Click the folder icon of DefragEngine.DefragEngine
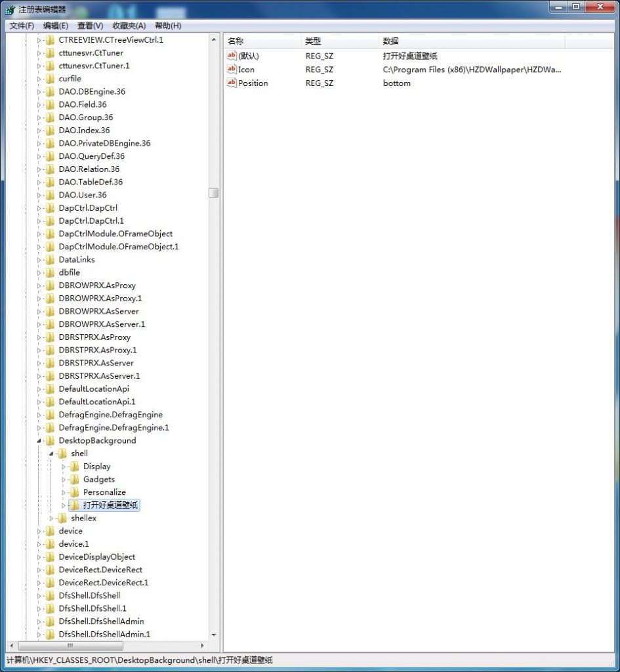The height and width of the screenshot is (672, 620). click(51, 415)
